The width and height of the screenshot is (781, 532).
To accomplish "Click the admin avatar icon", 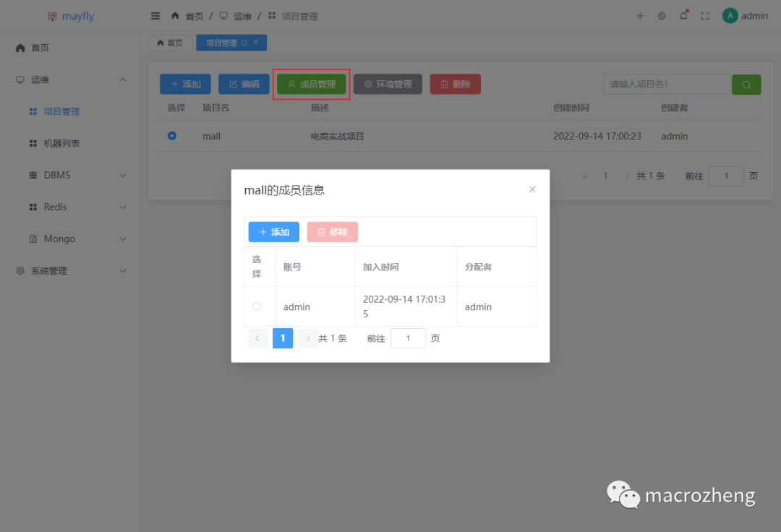I will tap(730, 16).
